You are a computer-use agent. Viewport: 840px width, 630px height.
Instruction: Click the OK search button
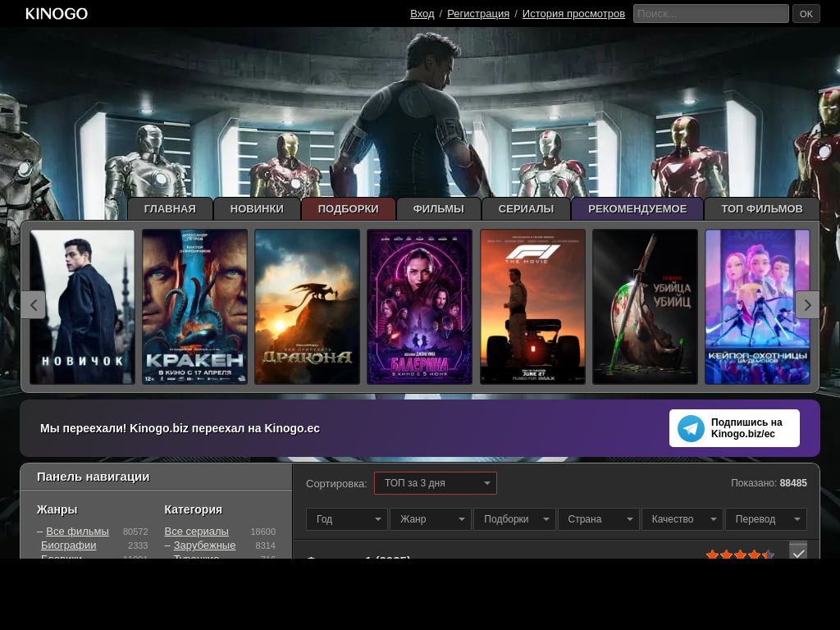click(x=806, y=14)
